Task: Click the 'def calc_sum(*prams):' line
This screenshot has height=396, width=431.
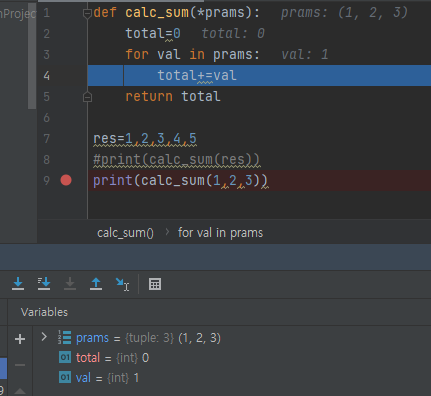Action: [176, 13]
